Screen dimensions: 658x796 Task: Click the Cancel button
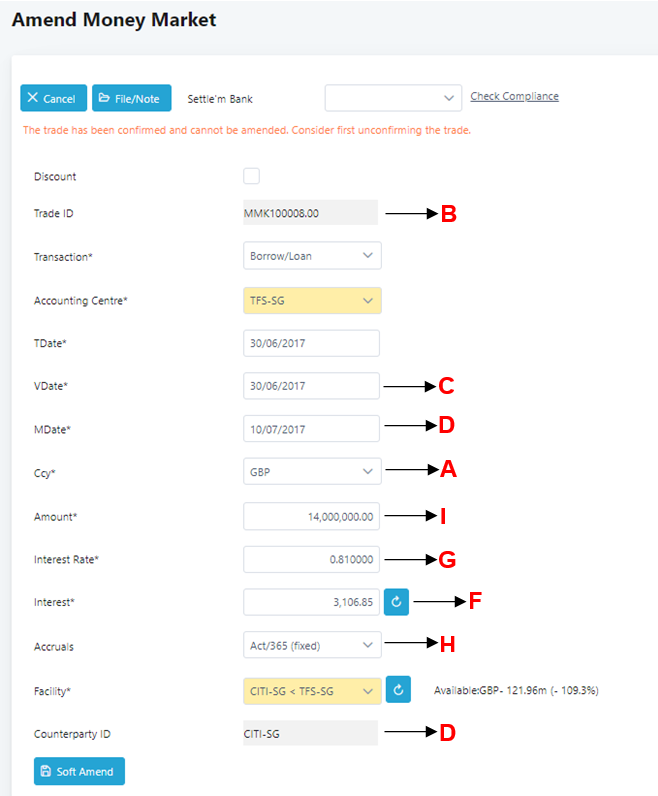[x=53, y=98]
